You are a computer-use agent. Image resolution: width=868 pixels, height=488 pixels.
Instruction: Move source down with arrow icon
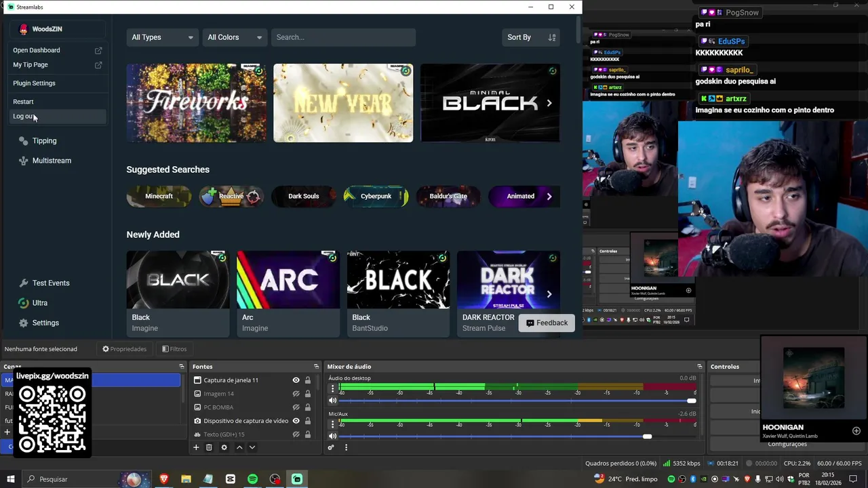[x=252, y=447]
